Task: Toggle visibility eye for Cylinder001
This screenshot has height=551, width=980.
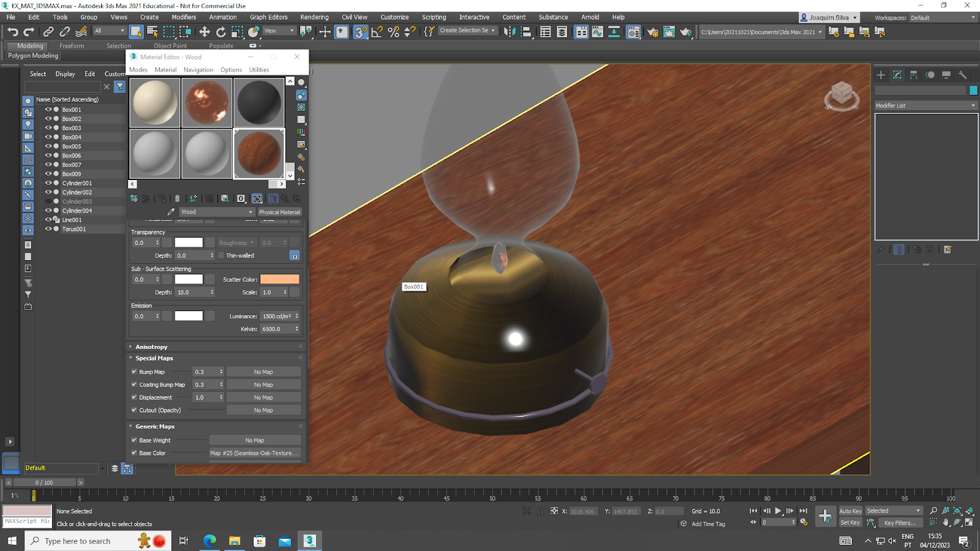Action: [48, 183]
